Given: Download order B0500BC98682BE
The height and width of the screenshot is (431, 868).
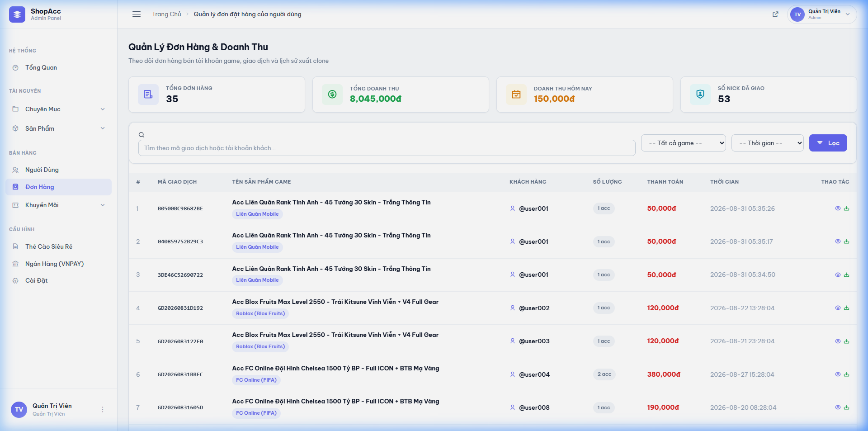Looking at the screenshot, I should click(847, 208).
